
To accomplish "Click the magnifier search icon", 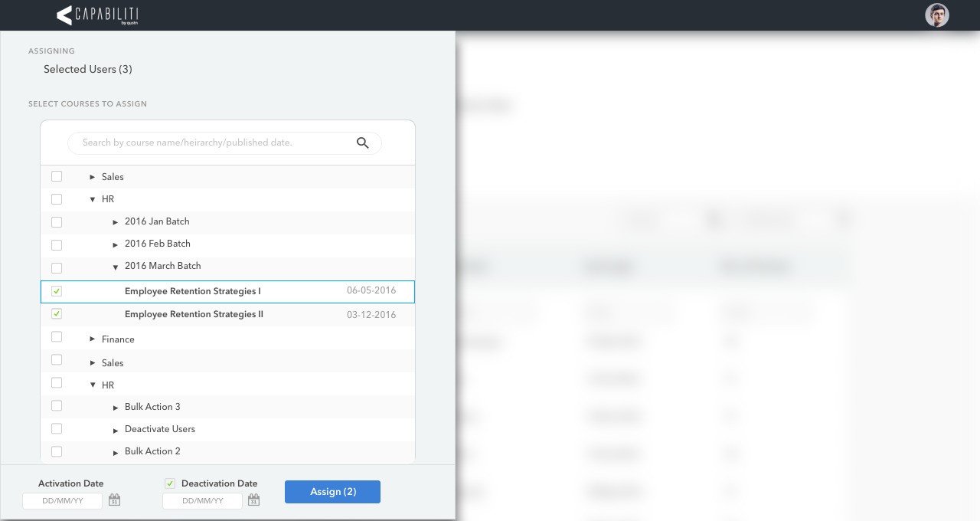I will (x=363, y=143).
